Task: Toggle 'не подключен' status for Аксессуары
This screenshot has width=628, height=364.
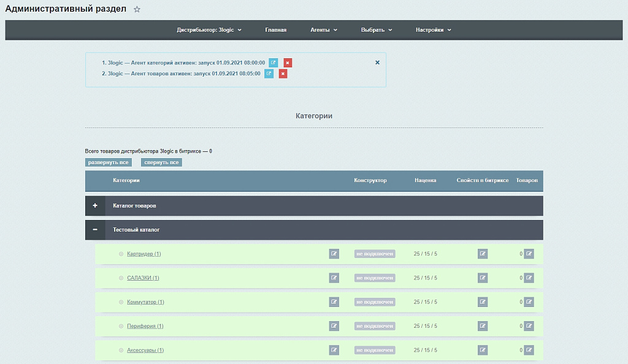Action: (375, 350)
